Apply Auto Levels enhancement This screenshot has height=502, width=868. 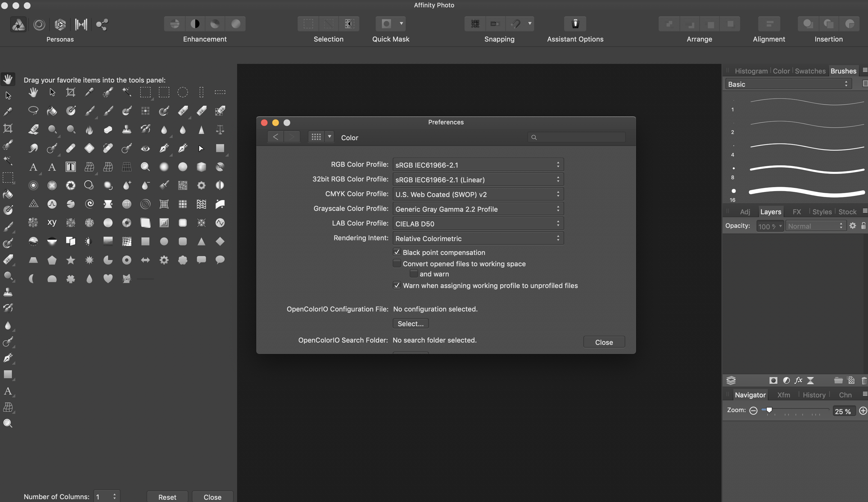(175, 24)
